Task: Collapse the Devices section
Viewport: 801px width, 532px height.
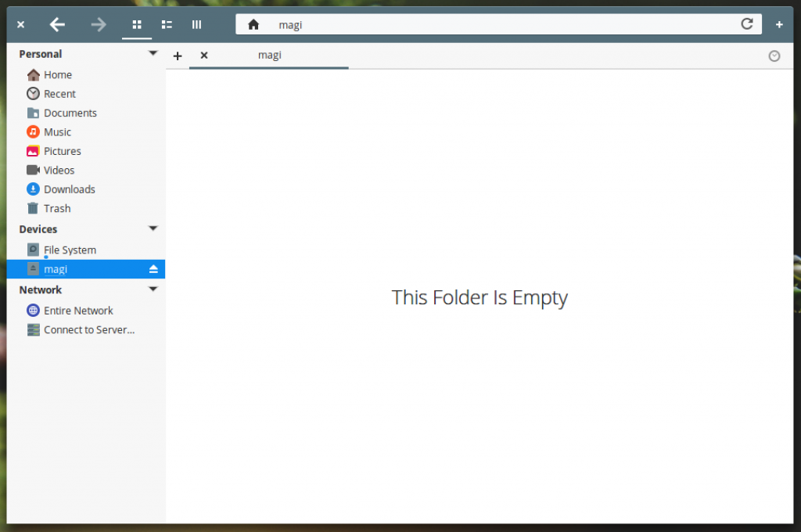Action: point(153,228)
